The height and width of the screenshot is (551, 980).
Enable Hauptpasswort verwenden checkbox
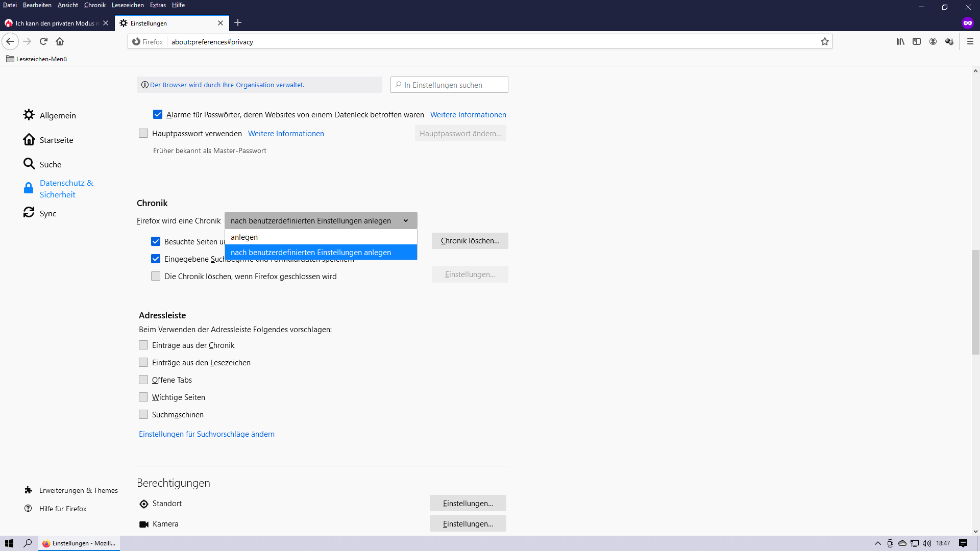[x=143, y=133]
